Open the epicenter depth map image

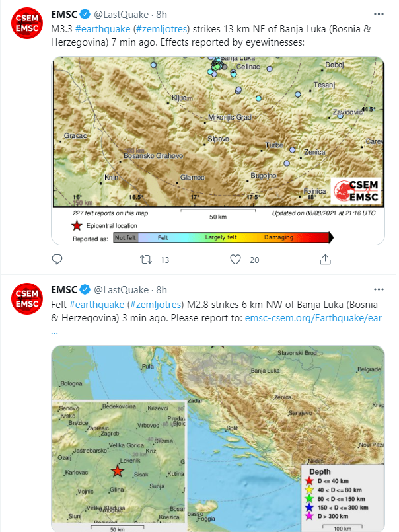218,436
